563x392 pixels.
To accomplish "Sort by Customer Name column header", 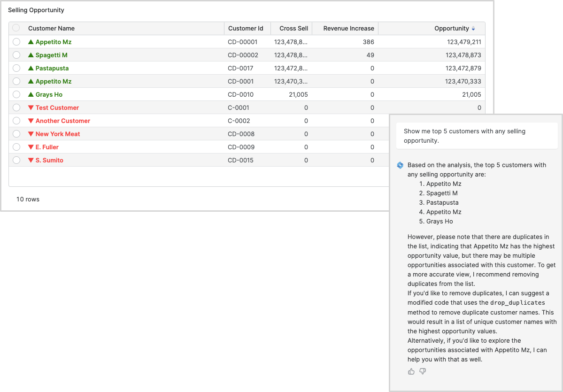I will (x=51, y=28).
